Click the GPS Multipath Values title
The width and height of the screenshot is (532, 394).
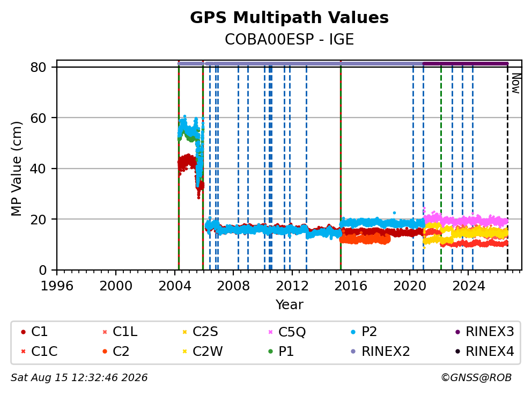coord(289,18)
